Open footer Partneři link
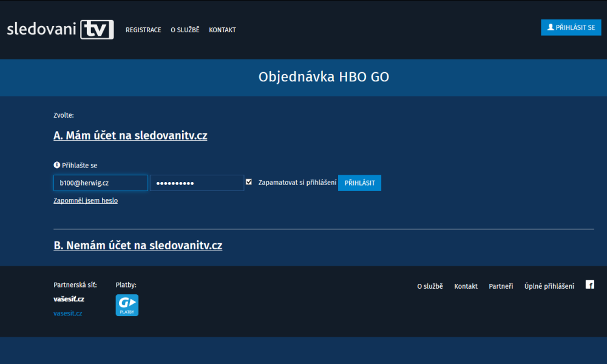The height and width of the screenshot is (364, 607). pos(501,286)
